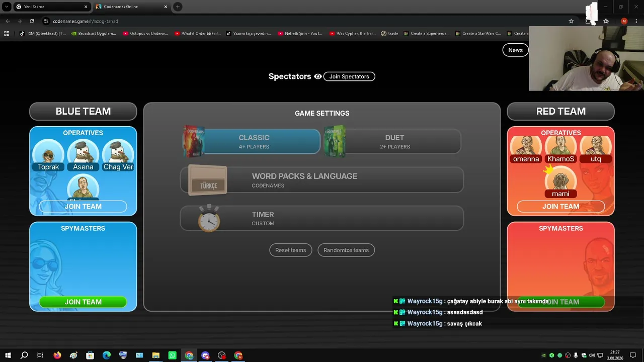
Task: Open OBS Studio from the taskbar
Action: 222,355
